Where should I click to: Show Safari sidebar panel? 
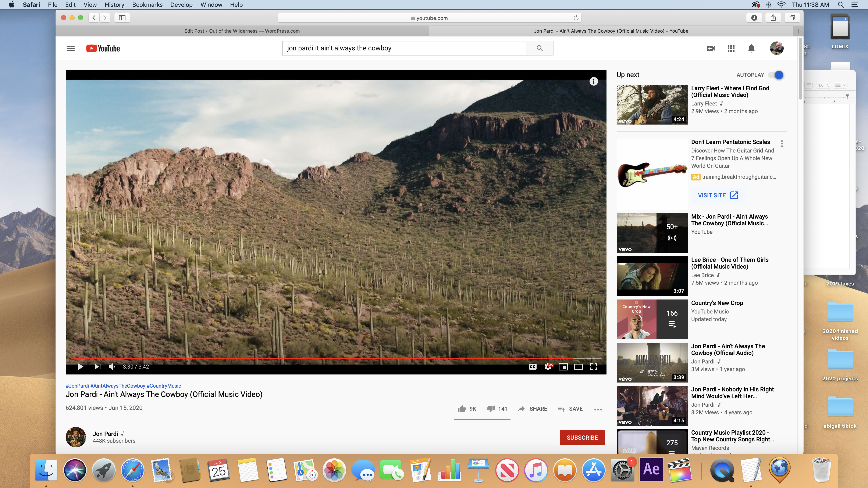122,18
